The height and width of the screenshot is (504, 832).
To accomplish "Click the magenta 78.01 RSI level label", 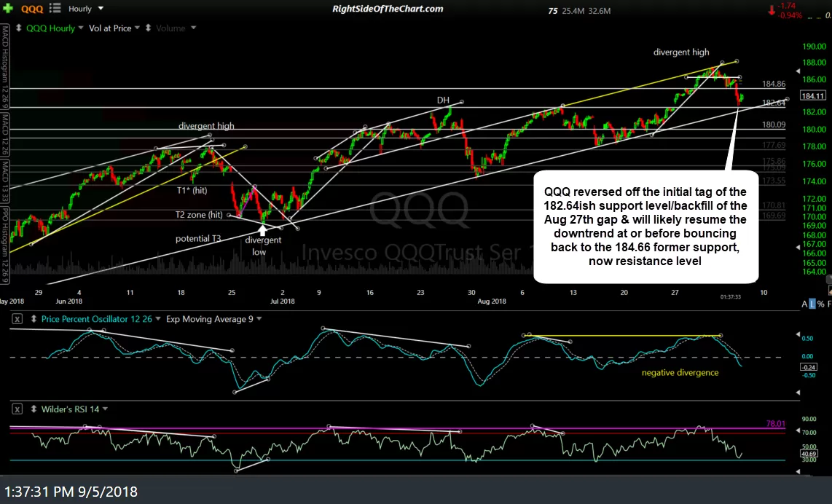I will (775, 423).
